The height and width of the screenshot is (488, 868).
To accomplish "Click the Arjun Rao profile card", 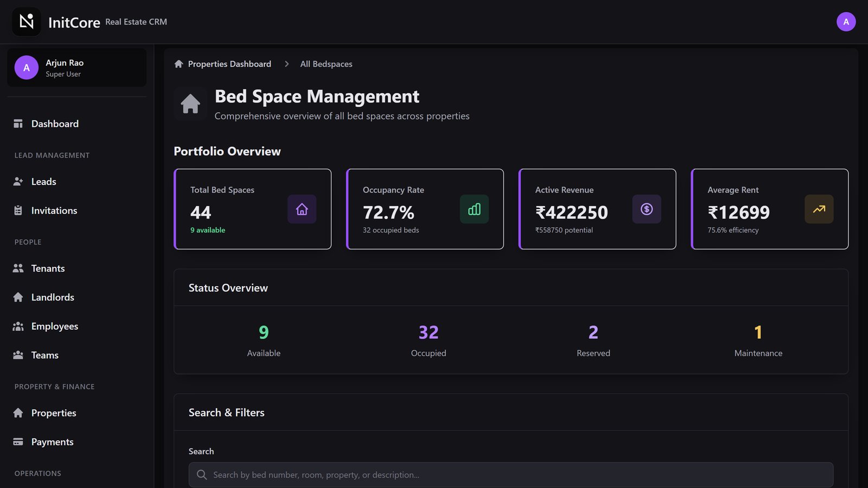I will click(77, 68).
